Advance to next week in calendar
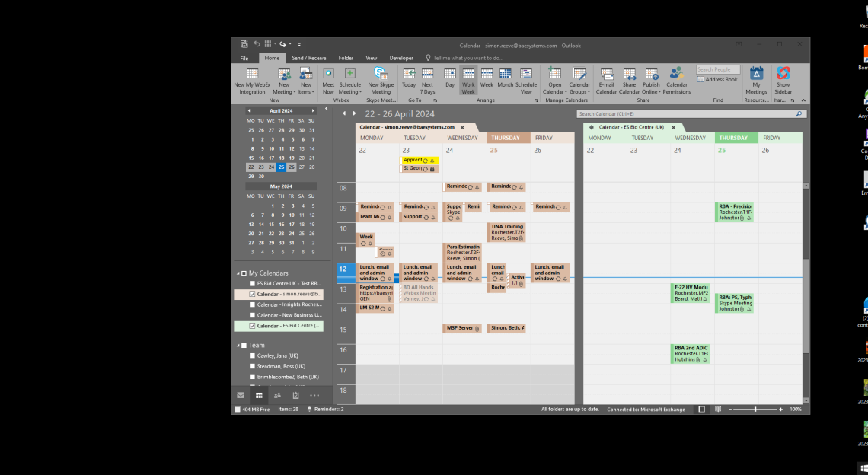 click(355, 113)
